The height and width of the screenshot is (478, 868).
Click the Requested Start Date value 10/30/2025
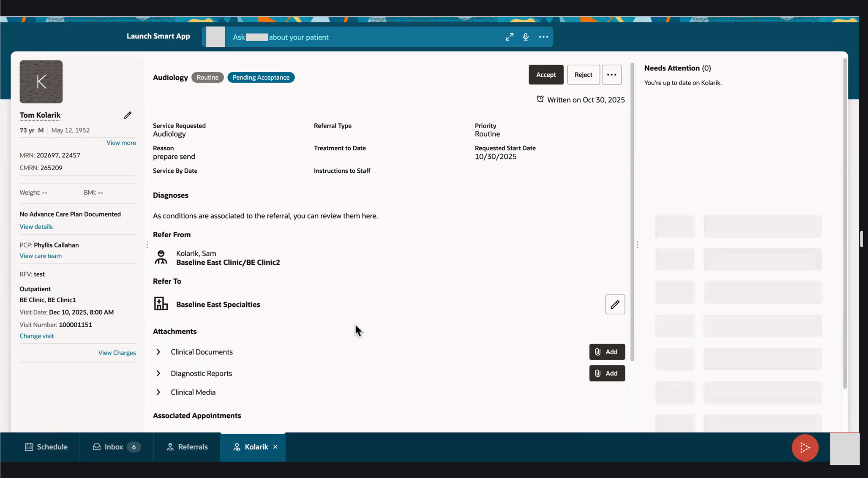(x=495, y=157)
